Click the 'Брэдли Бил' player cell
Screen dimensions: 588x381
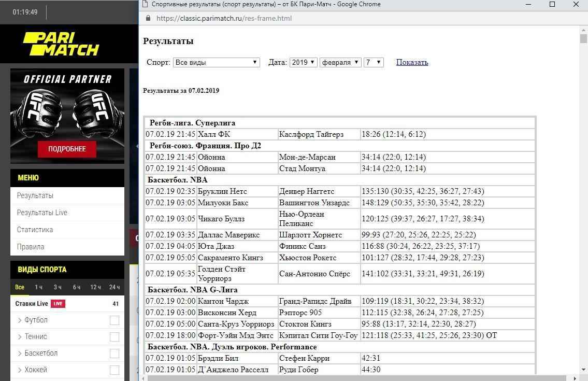click(237, 359)
